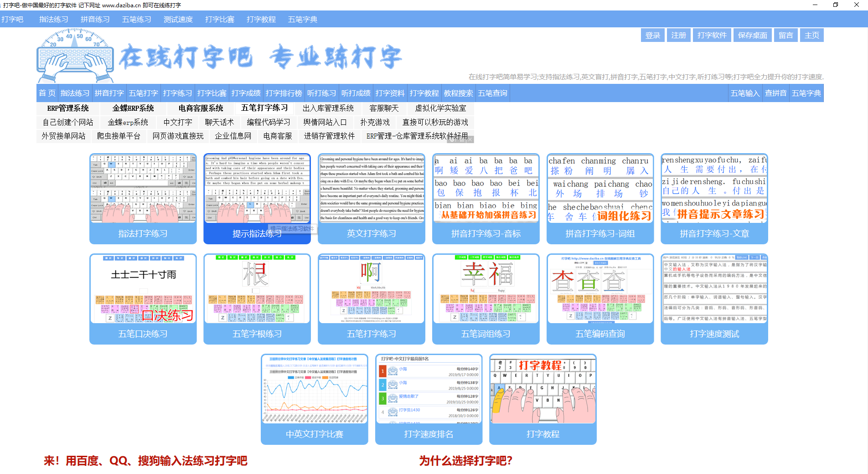Open the 五笔口诀练习 card
The width and height of the screenshot is (868, 474).
[x=143, y=299]
